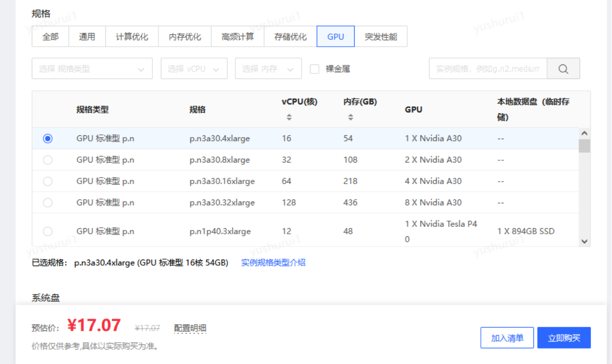Screen dimensions: 612x364
Task: Switch to the 存储优化 tab
Action: (290, 36)
